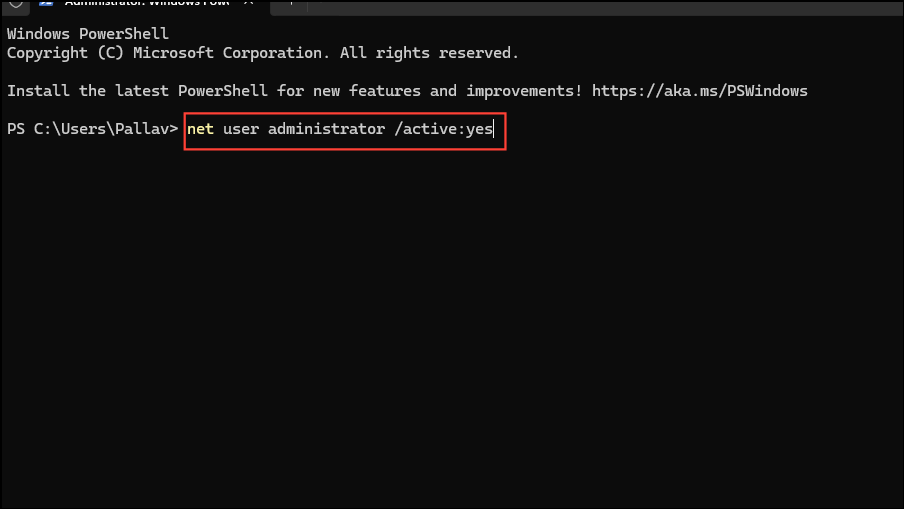
Task: Click the 'Windows PowerShell' header line
Action: pos(88,33)
